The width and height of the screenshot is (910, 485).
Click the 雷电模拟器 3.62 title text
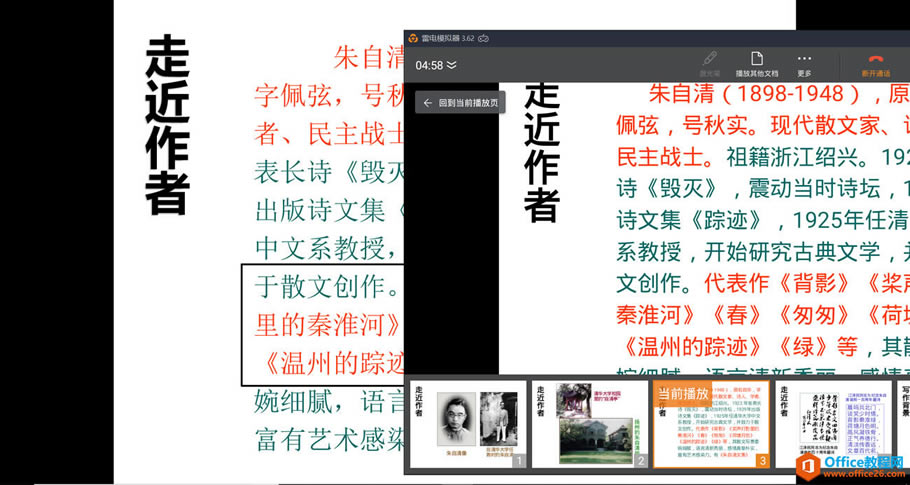click(447, 38)
